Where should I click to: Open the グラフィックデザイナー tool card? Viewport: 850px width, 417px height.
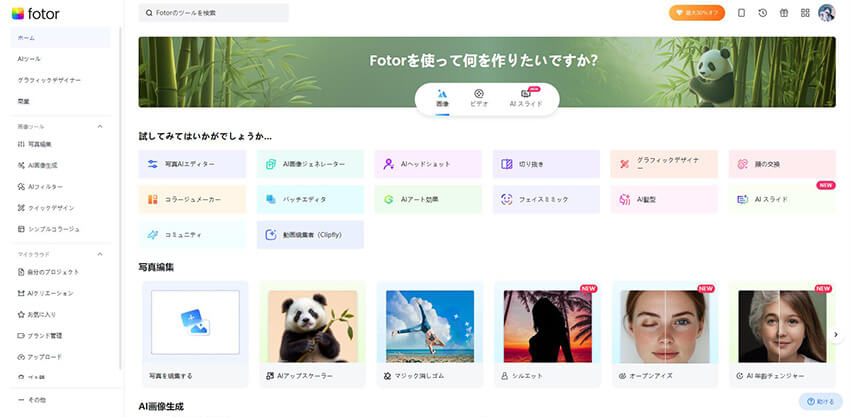(x=664, y=164)
